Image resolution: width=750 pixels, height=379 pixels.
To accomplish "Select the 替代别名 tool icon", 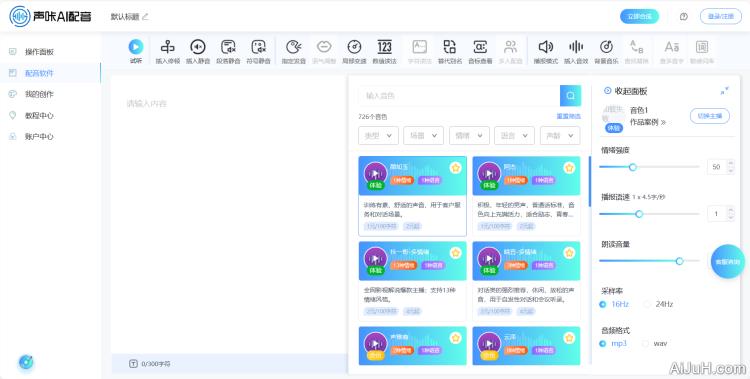I will pos(450,46).
